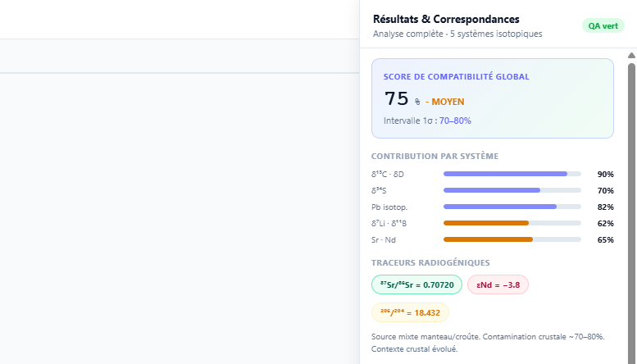Click the δ13C · δD progress bar
Image resolution: width=637 pixels, height=364 pixels.
pos(512,174)
